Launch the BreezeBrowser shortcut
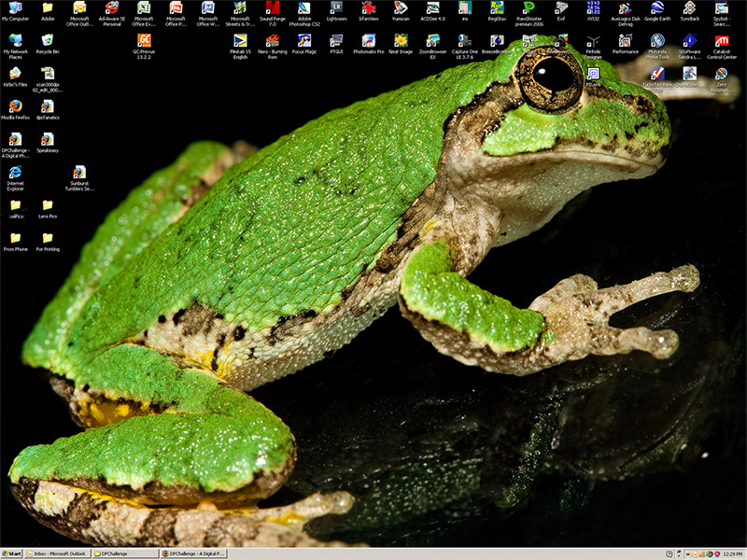The image size is (747, 560). 497,44
